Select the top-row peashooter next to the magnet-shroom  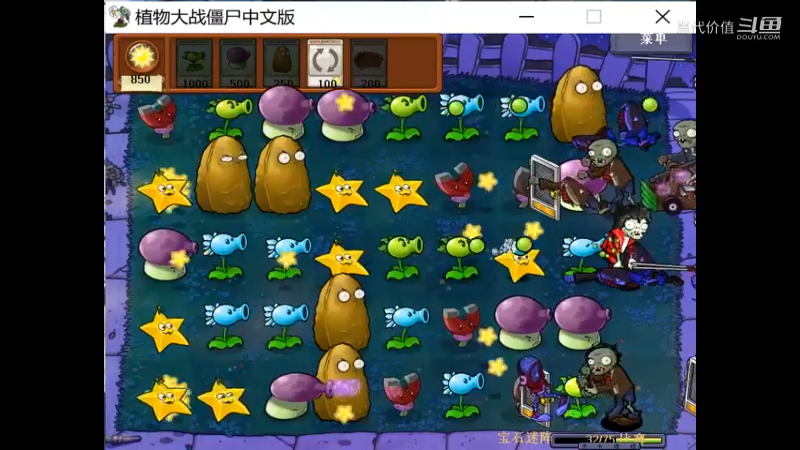(x=228, y=119)
